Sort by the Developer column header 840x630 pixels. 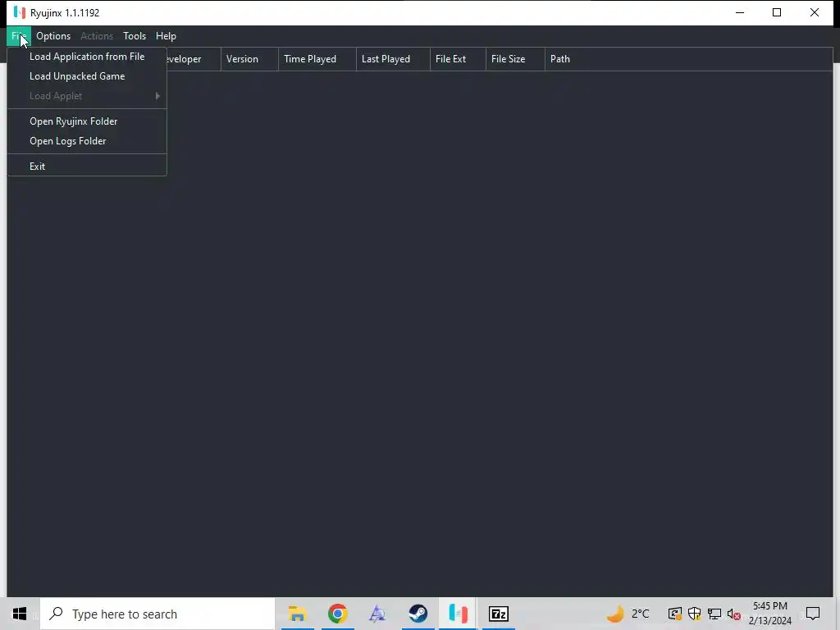point(194,59)
